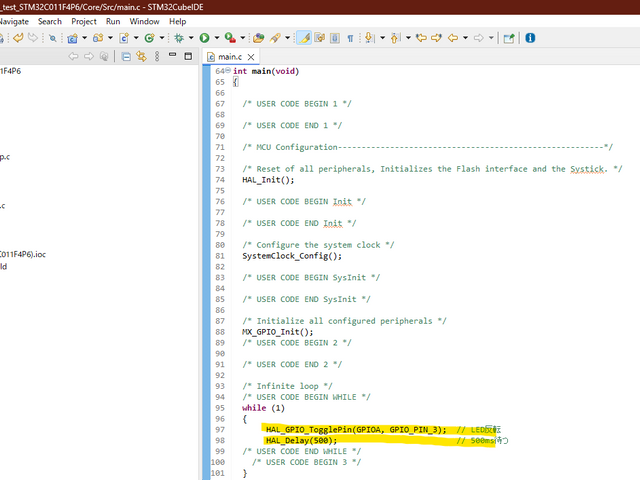This screenshot has width=640, height=480.
Task: Toggle Link with Editor in explorer
Action: (x=141, y=57)
